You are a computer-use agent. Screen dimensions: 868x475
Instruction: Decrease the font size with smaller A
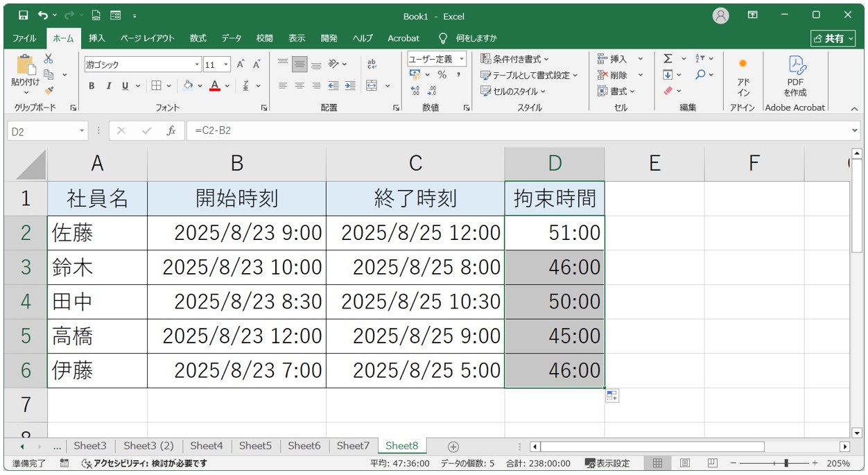coord(257,64)
